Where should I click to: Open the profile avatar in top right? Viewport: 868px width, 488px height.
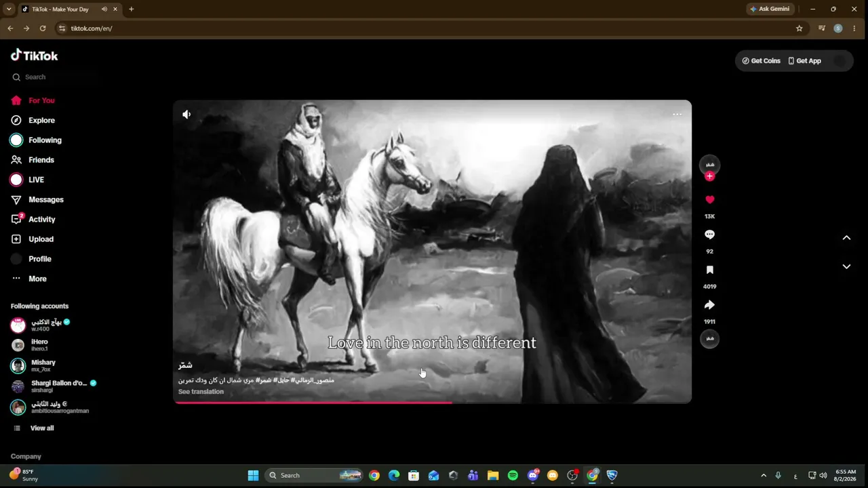(x=840, y=61)
